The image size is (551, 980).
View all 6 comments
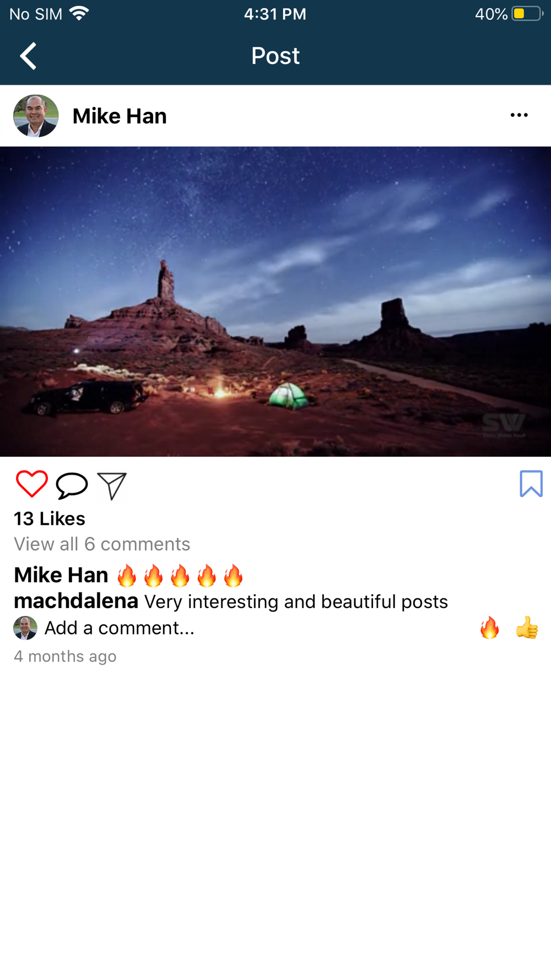pos(102,544)
